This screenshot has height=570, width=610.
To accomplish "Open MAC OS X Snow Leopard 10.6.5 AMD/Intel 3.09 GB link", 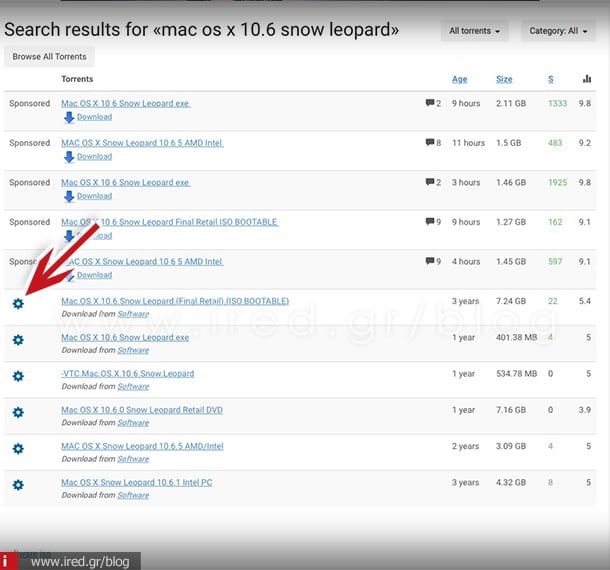I will (142, 446).
